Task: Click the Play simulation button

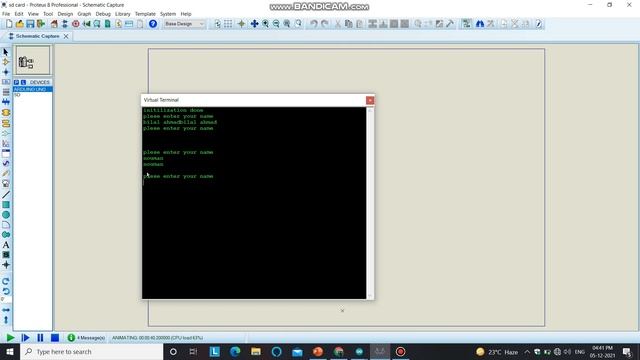Action: tap(10, 338)
